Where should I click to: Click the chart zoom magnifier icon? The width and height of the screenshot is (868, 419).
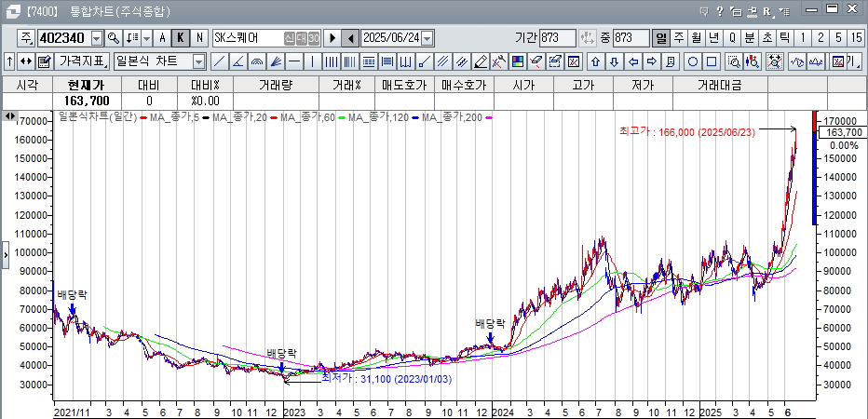[x=734, y=61]
